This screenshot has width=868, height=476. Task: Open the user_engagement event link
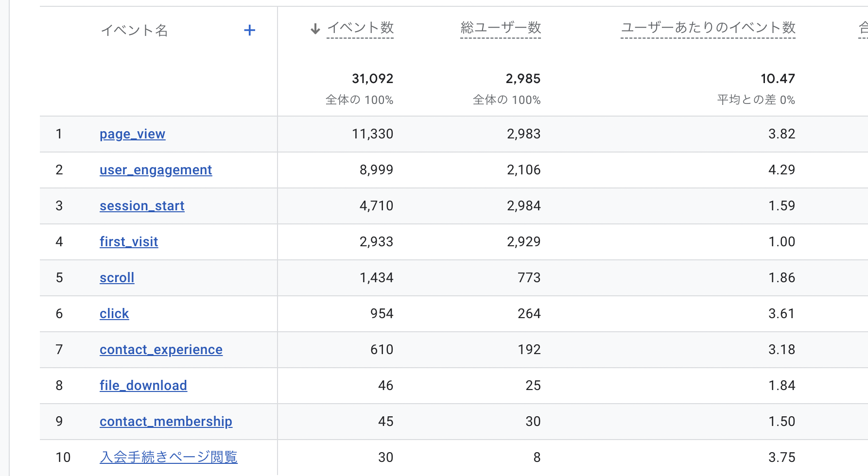tap(156, 170)
